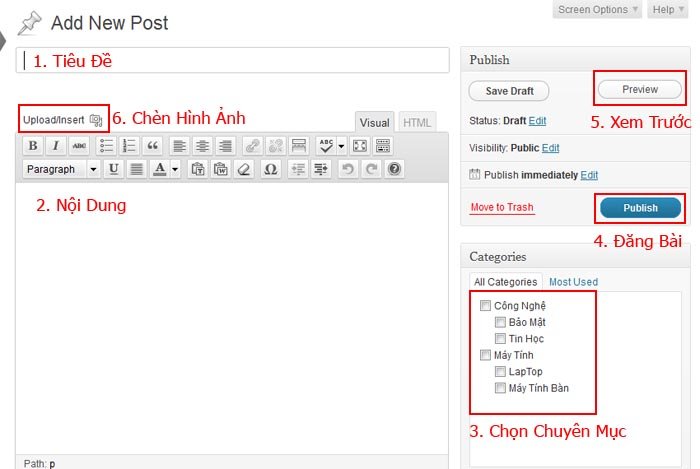Show the Most Used categories tab
Screen dimensions: 700x469
point(573,282)
